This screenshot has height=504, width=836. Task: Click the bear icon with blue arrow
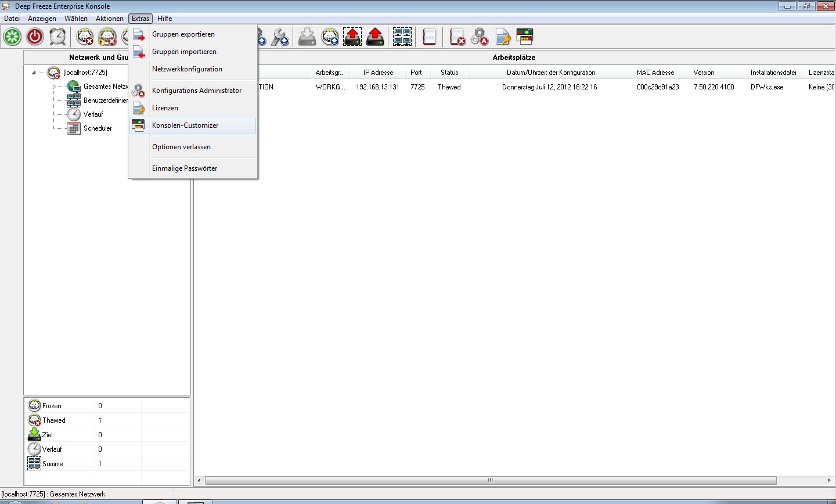(x=330, y=37)
